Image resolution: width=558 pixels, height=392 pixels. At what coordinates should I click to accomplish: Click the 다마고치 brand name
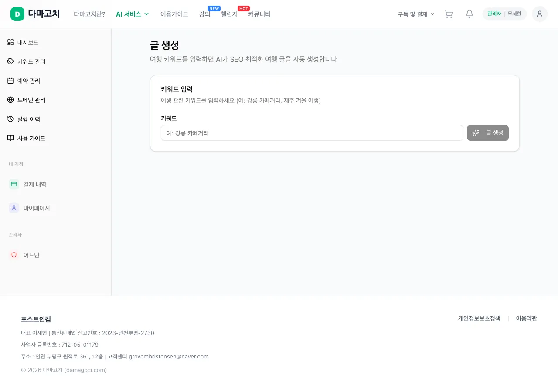pyautogui.click(x=44, y=14)
